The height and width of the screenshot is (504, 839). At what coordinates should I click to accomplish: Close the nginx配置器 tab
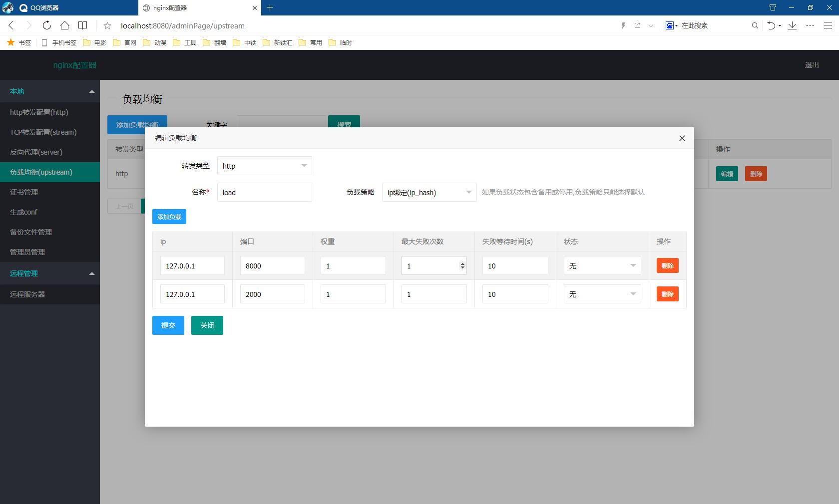tap(255, 8)
